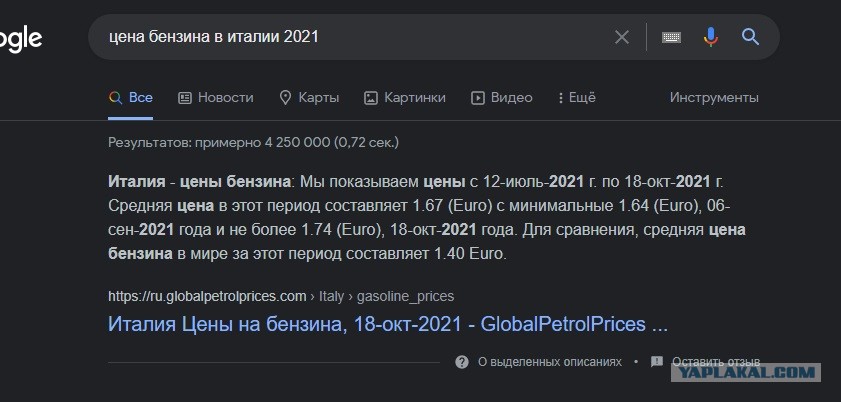
Task: Click the feedback speech bubble icon
Action: pyautogui.click(x=657, y=362)
